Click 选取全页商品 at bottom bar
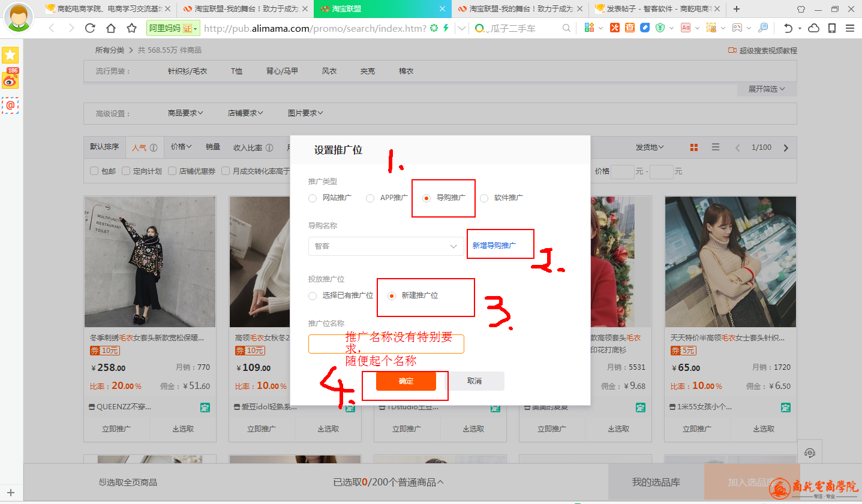 [128, 482]
